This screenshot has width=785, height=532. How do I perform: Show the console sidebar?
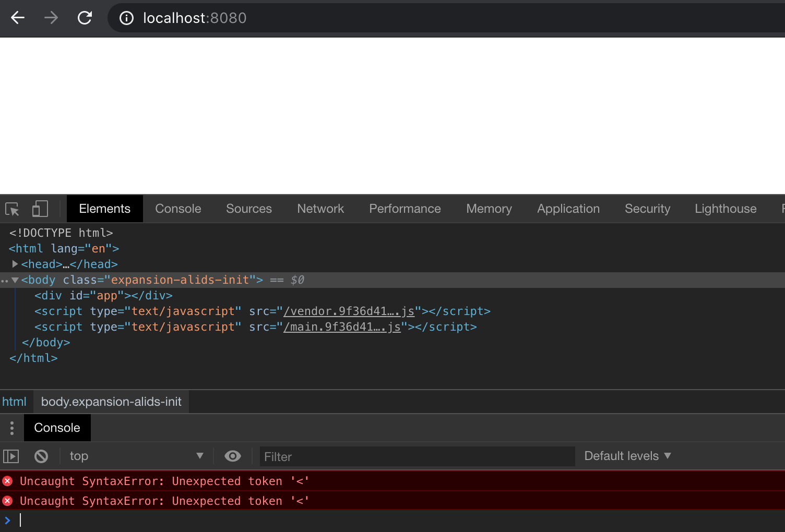pos(11,456)
